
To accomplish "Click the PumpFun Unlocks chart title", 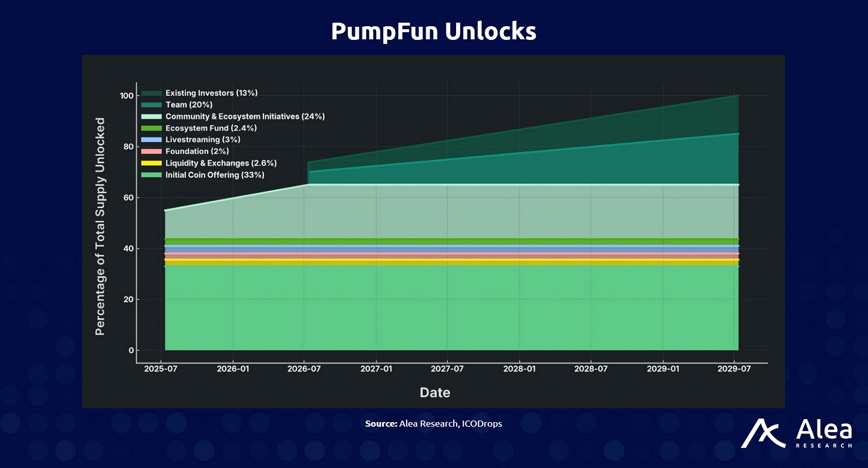I will point(434,32).
